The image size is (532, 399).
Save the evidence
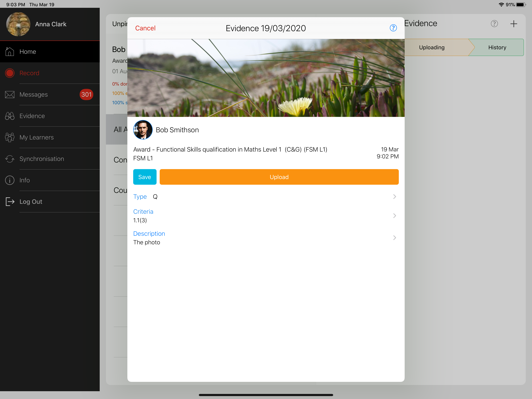[x=145, y=177]
